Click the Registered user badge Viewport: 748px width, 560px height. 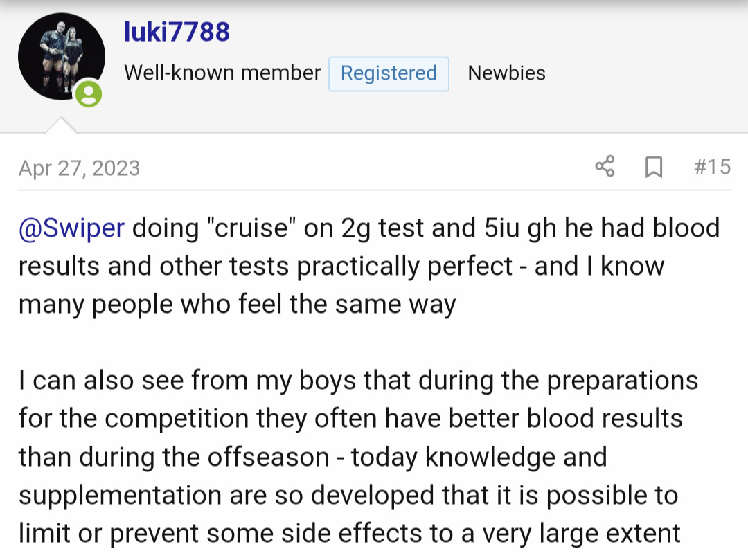(389, 73)
